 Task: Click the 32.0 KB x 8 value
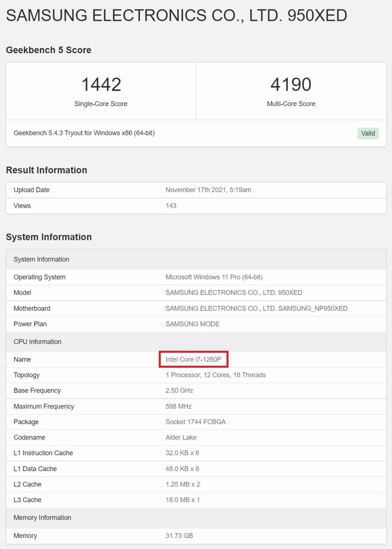(x=182, y=453)
